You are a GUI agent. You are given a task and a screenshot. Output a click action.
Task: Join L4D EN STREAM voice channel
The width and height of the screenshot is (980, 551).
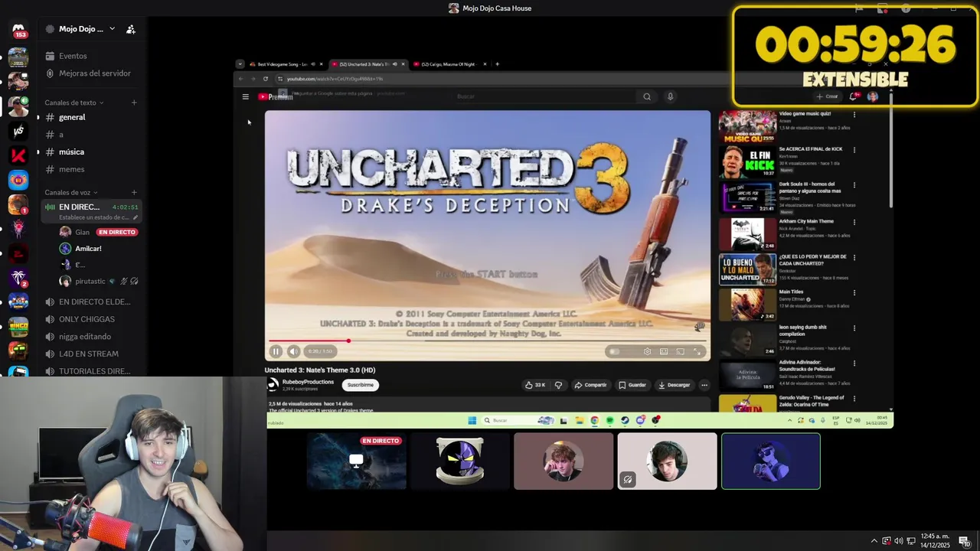(x=91, y=354)
